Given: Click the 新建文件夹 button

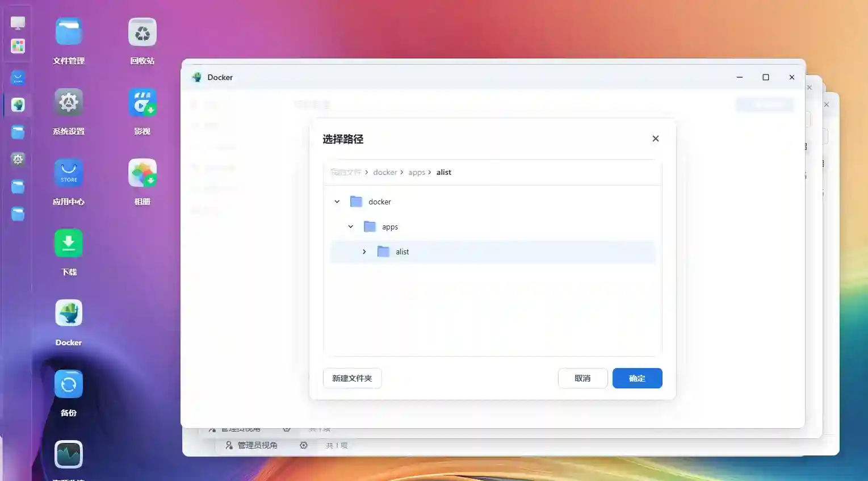Looking at the screenshot, I should point(352,378).
